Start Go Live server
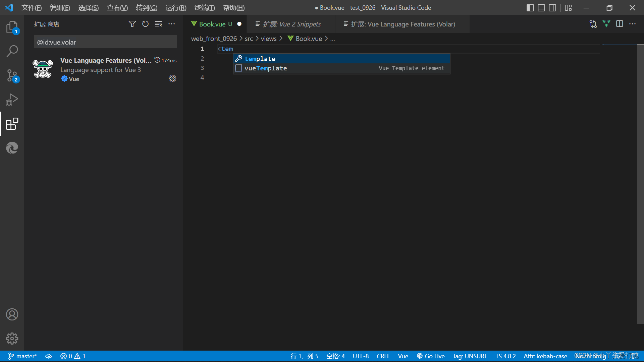 431,356
